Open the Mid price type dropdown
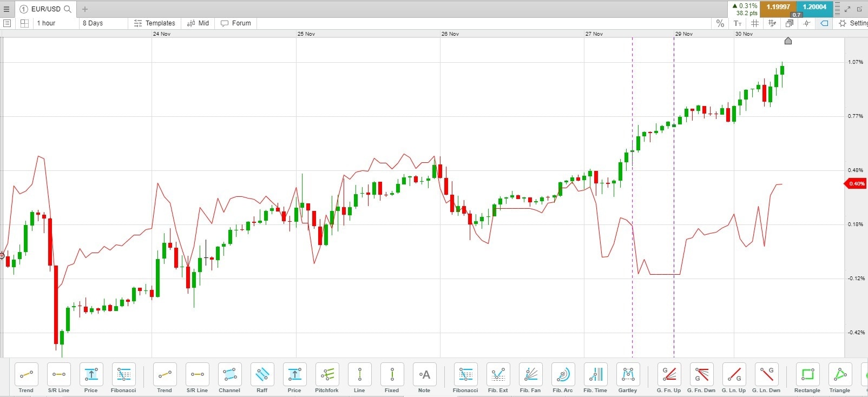The image size is (868, 397). [198, 23]
